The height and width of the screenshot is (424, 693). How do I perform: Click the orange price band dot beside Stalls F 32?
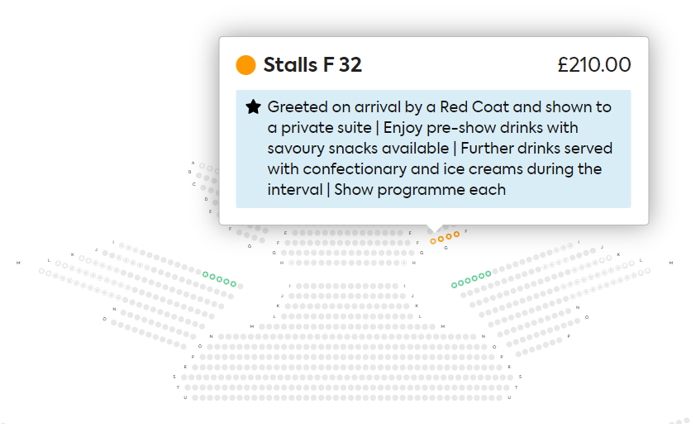coord(246,65)
